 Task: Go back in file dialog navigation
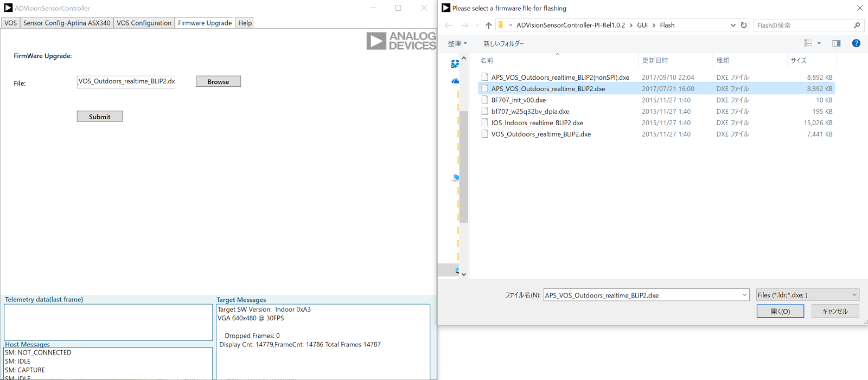448,25
